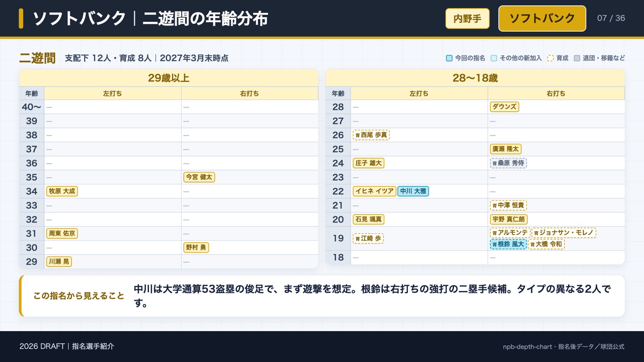Select the 周東 佑京 player chip
Screen dimensions: 644x362
click(62, 233)
